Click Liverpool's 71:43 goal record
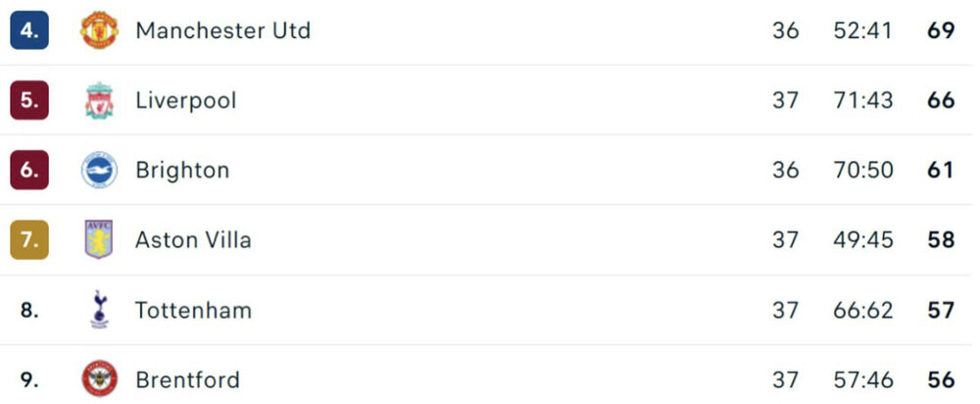This screenshot has height=404, width=980. pos(863,101)
